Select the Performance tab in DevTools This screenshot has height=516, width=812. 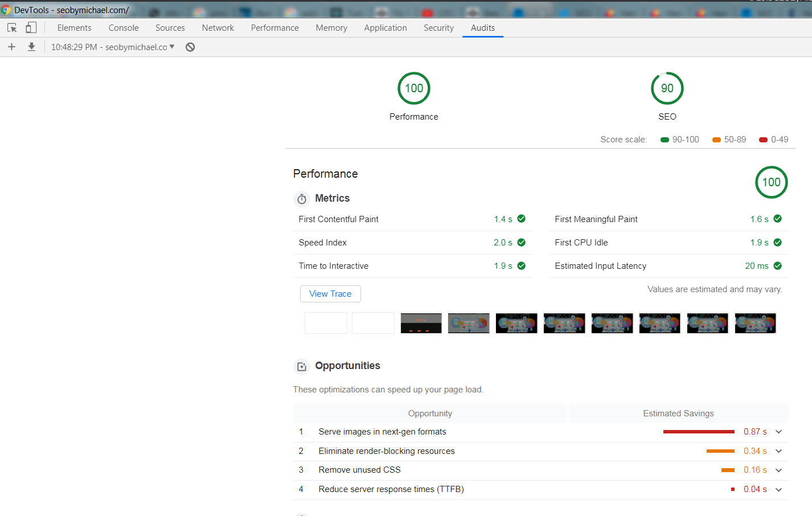point(275,27)
